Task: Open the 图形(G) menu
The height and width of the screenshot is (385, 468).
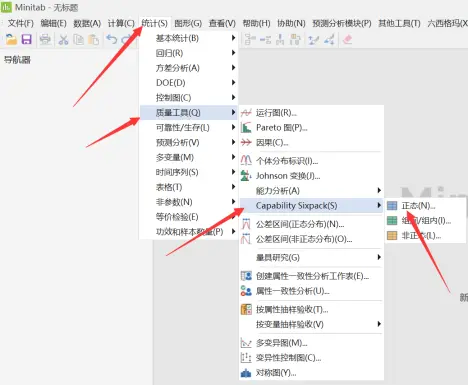Action: point(188,23)
